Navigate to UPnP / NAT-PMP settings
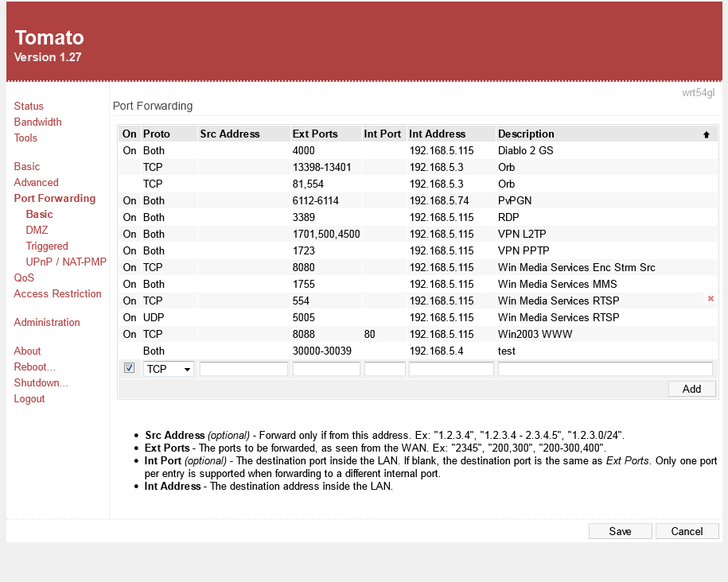Viewport: 728px width, 582px height. tap(66, 262)
